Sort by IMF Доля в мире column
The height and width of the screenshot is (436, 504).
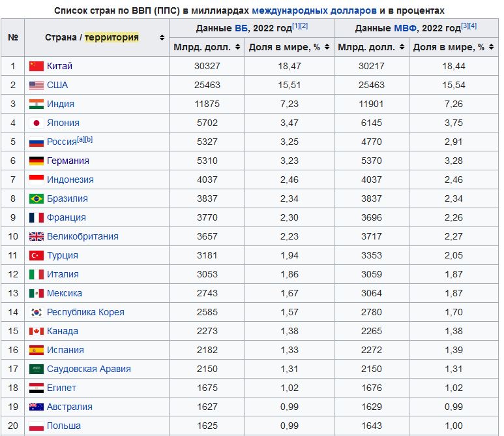(x=489, y=47)
